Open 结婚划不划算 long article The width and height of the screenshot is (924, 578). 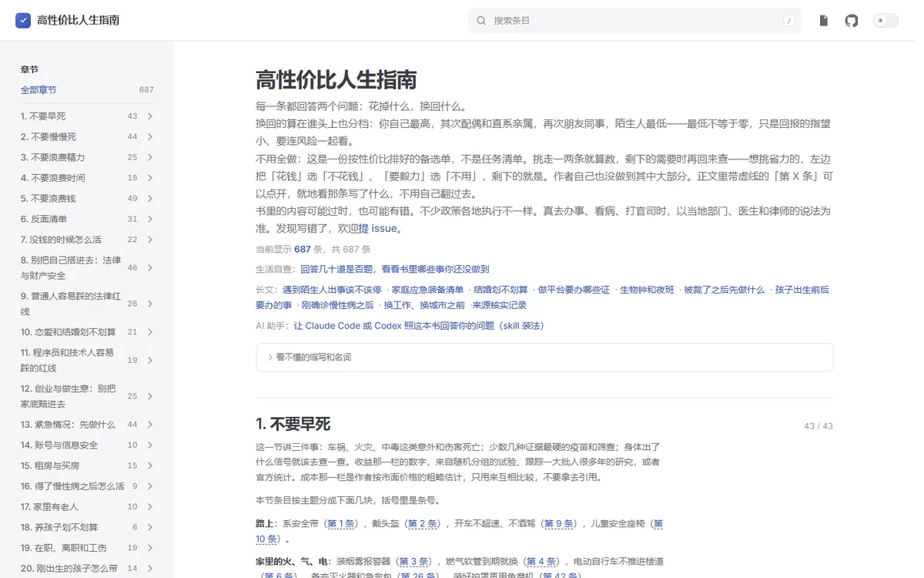(x=500, y=290)
